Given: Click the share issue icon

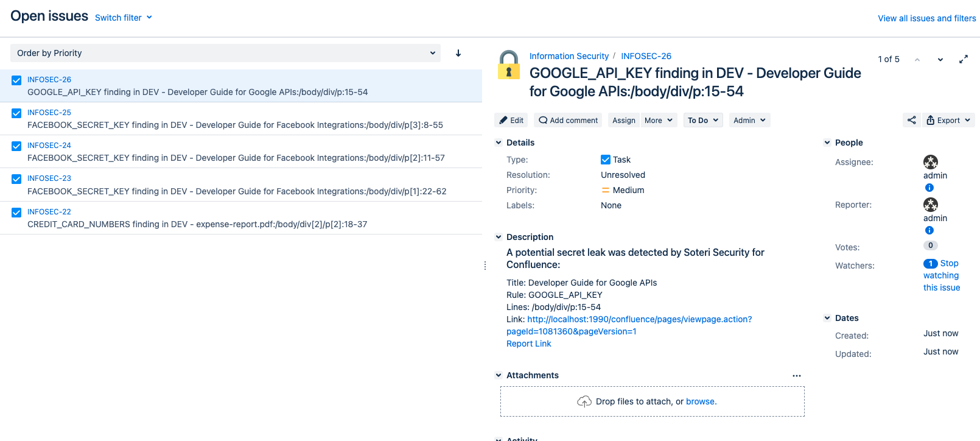Looking at the screenshot, I should pyautogui.click(x=911, y=120).
